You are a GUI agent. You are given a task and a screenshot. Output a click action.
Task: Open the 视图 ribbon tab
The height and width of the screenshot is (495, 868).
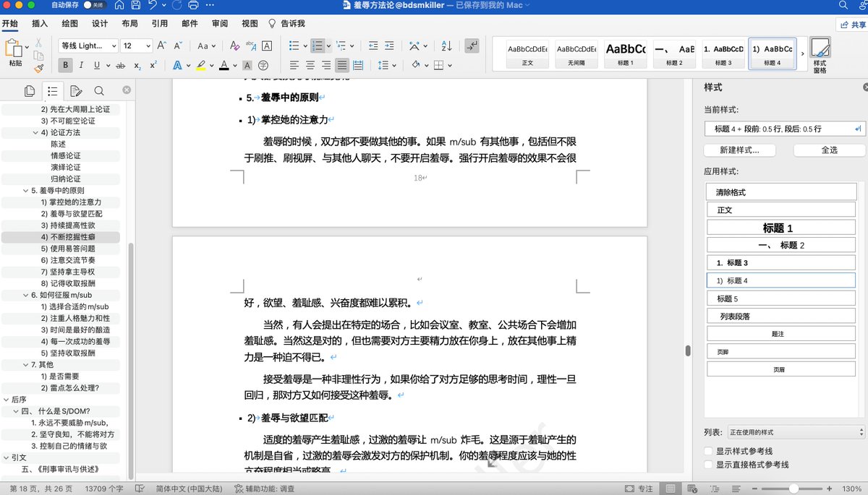[x=250, y=23]
